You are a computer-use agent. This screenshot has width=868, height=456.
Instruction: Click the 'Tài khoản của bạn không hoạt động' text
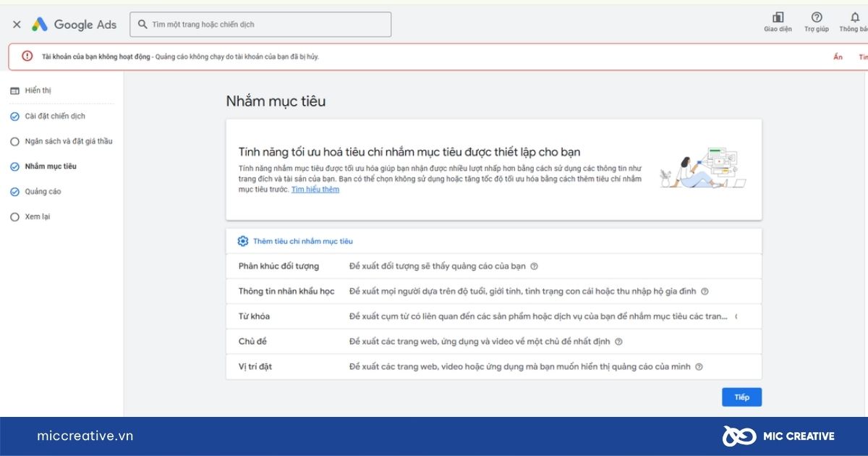click(x=95, y=56)
